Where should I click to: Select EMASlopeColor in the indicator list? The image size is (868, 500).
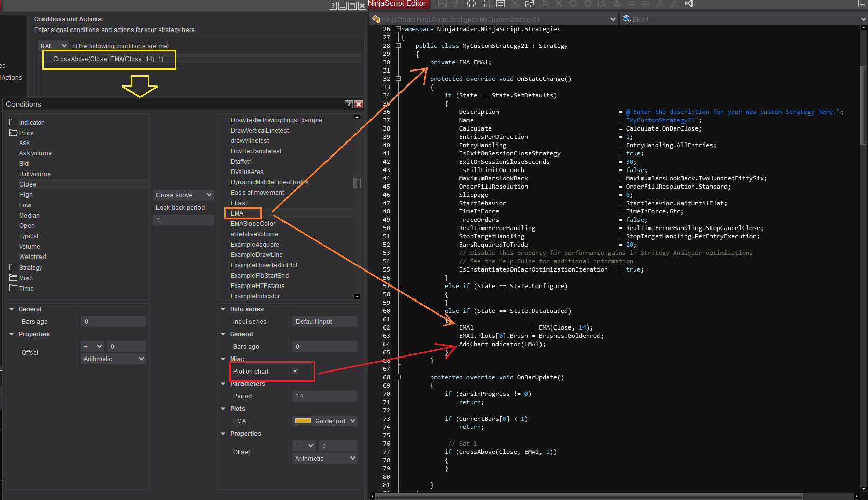[x=253, y=224]
